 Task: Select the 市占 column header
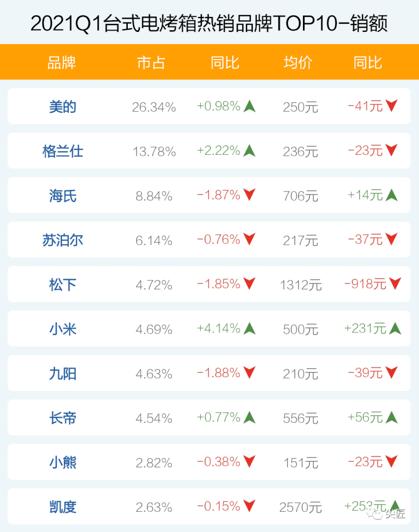point(151,63)
